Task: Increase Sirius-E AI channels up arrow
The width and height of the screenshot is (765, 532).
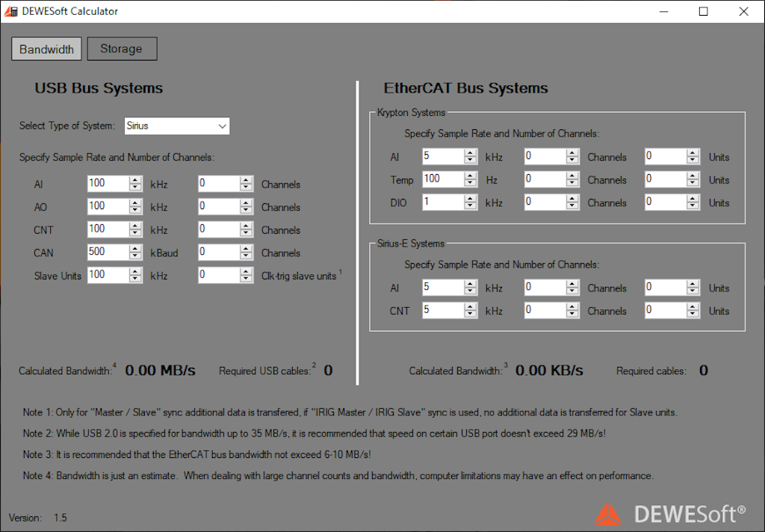Action: (572, 284)
